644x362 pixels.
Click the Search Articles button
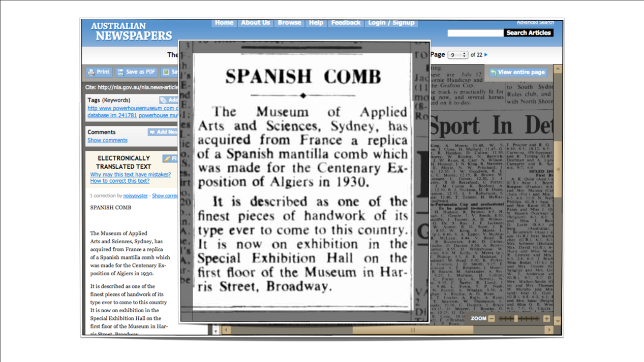pos(529,33)
